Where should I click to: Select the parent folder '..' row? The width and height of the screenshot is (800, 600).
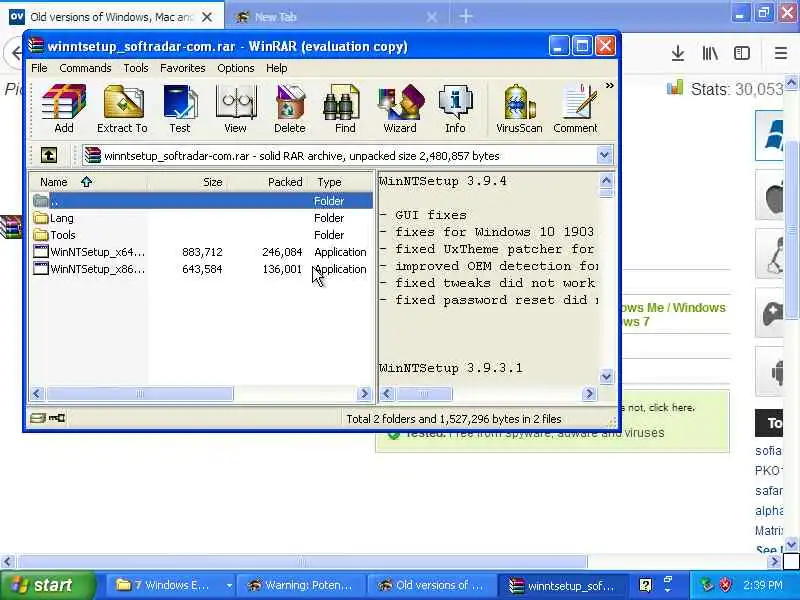202,201
